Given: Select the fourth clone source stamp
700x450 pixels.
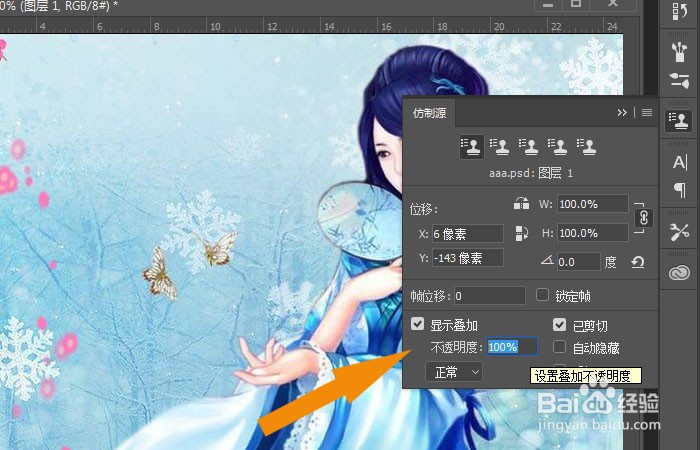Looking at the screenshot, I should coord(558,146).
